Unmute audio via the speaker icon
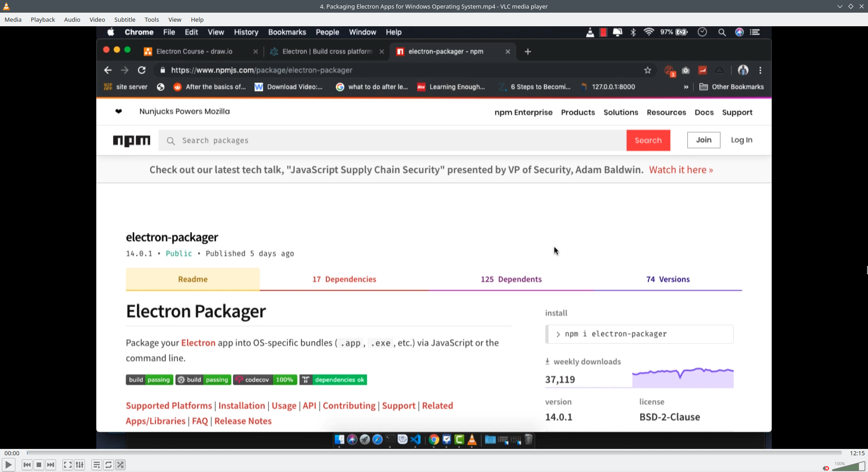 point(826,468)
